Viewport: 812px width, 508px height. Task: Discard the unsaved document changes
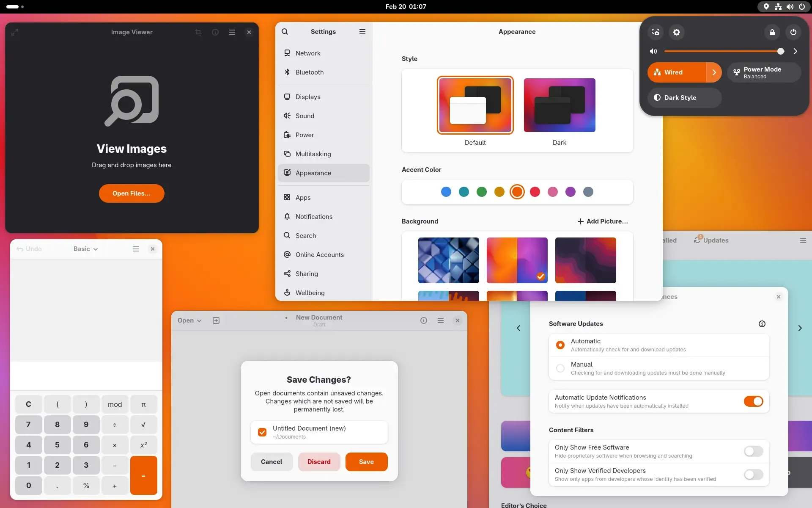(x=319, y=462)
